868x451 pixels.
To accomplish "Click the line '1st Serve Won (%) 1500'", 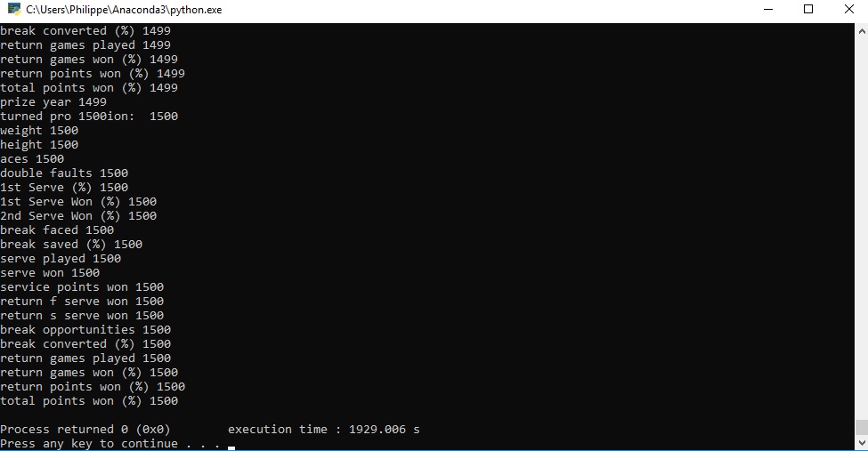I will point(78,201).
